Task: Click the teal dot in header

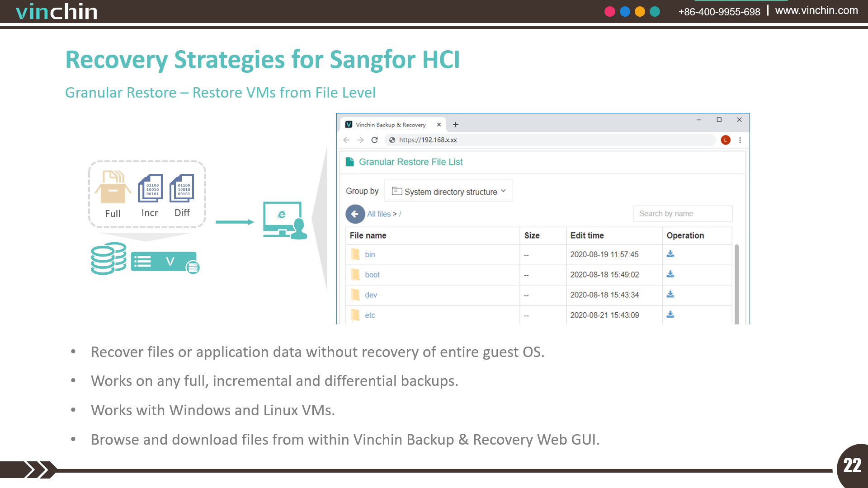Action: pyautogui.click(x=655, y=12)
